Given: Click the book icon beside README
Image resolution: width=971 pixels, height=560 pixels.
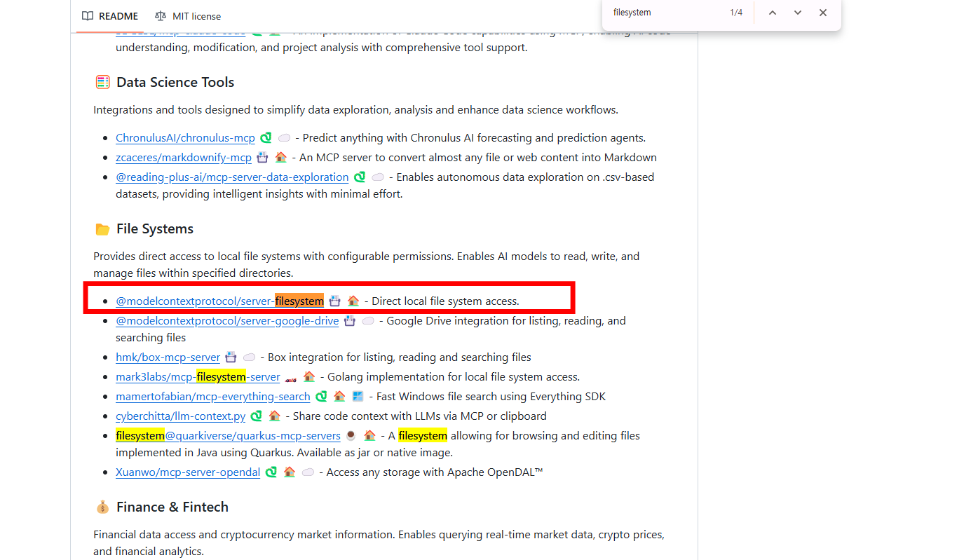Looking at the screenshot, I should click(x=88, y=15).
